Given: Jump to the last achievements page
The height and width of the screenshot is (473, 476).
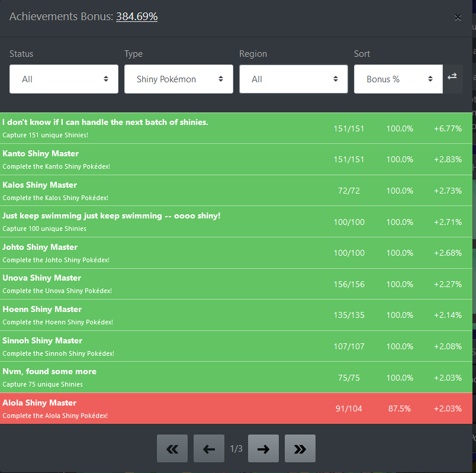Looking at the screenshot, I should (300, 449).
